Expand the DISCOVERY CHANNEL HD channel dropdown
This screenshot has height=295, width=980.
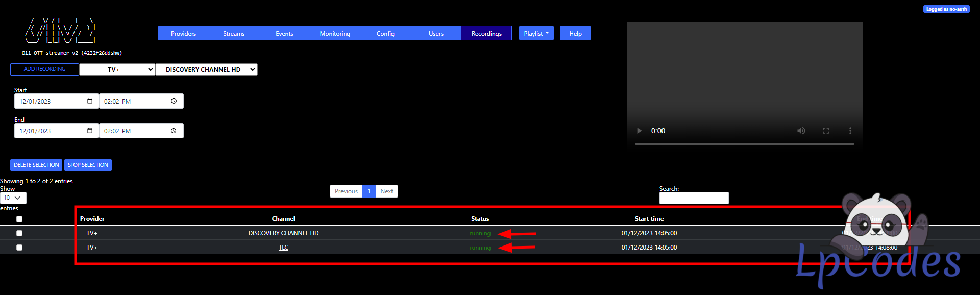[206, 69]
